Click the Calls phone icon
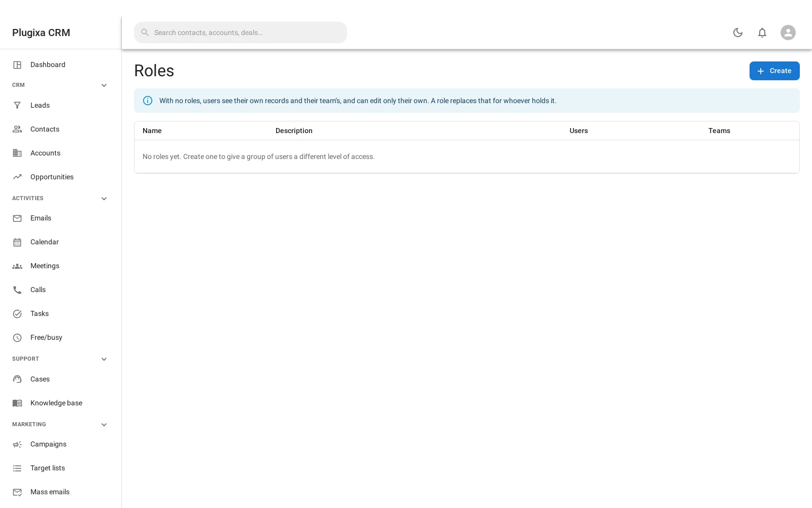812x508 pixels. [17, 290]
